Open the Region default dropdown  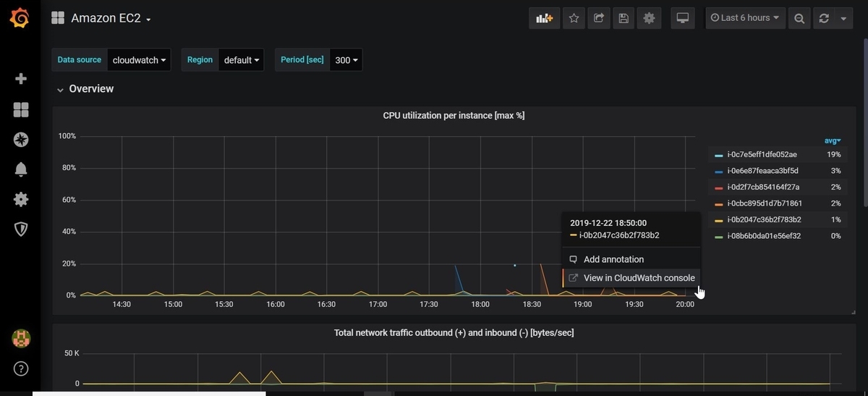click(x=241, y=60)
